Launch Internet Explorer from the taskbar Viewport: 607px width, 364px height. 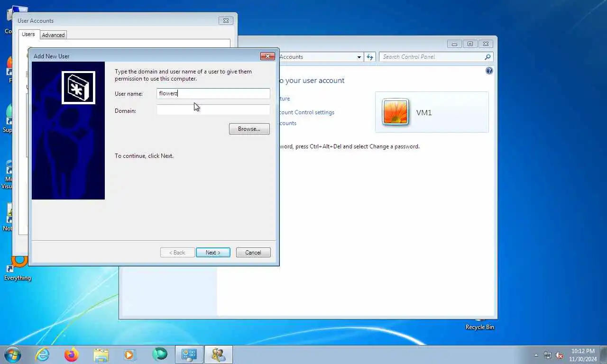point(43,355)
